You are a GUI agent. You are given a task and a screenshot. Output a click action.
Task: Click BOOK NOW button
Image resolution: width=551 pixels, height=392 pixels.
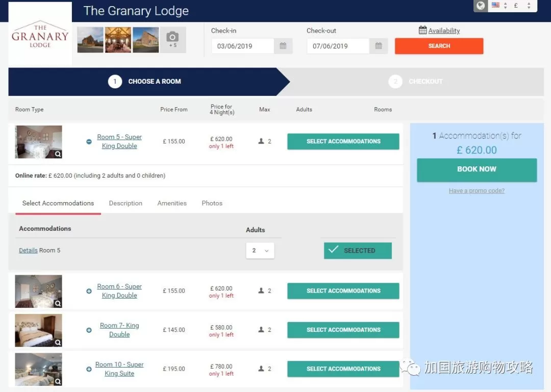click(477, 170)
